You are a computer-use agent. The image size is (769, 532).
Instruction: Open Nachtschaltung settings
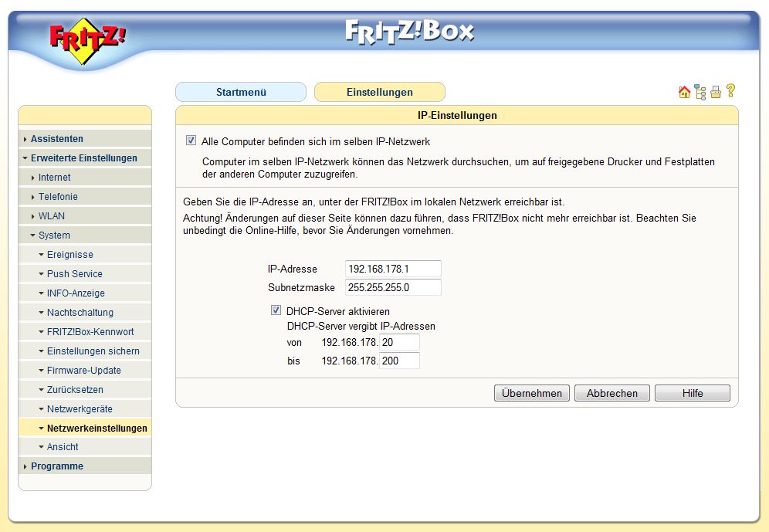pos(80,313)
